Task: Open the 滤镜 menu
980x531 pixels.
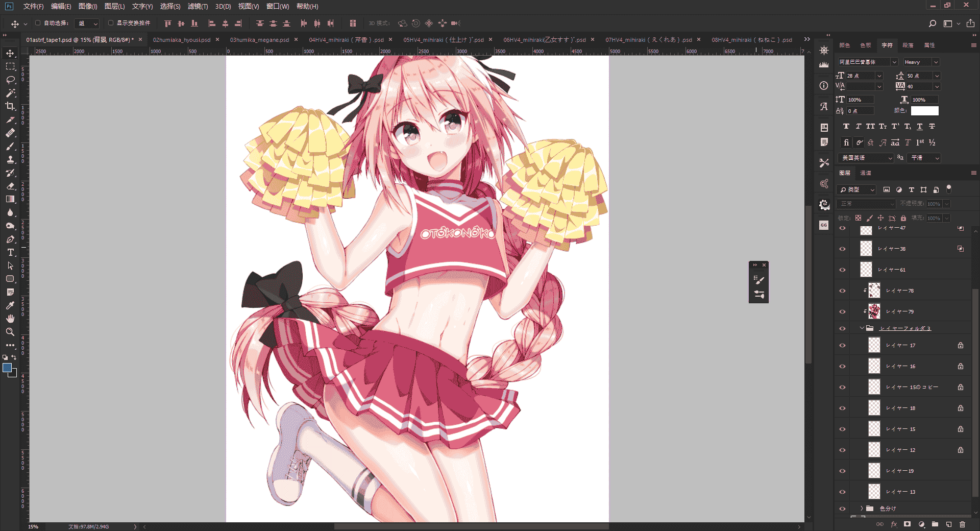Action: coord(198,6)
